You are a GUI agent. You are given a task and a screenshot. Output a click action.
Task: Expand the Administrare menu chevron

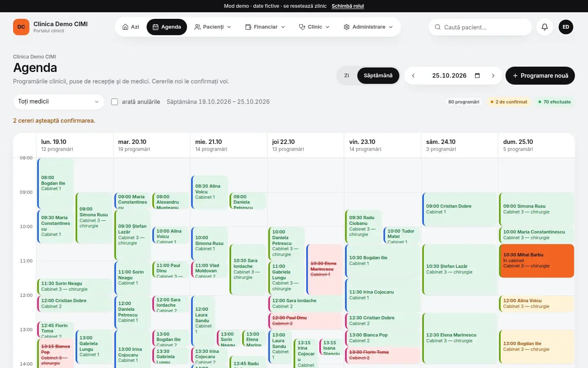pos(391,27)
